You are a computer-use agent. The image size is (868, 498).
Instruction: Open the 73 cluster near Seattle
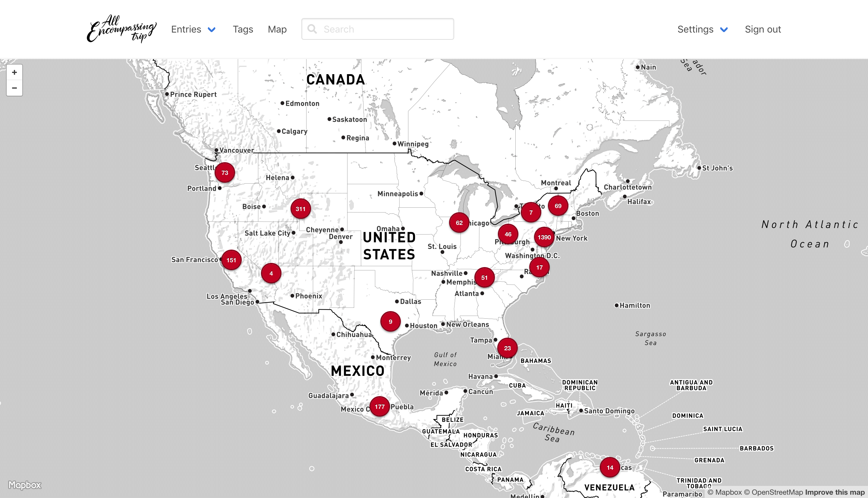(225, 173)
